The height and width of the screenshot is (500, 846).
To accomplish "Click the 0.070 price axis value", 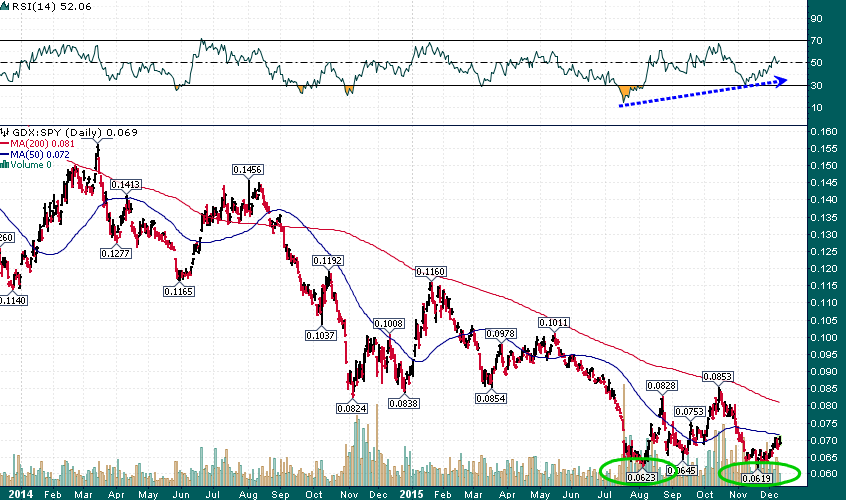I will (824, 441).
